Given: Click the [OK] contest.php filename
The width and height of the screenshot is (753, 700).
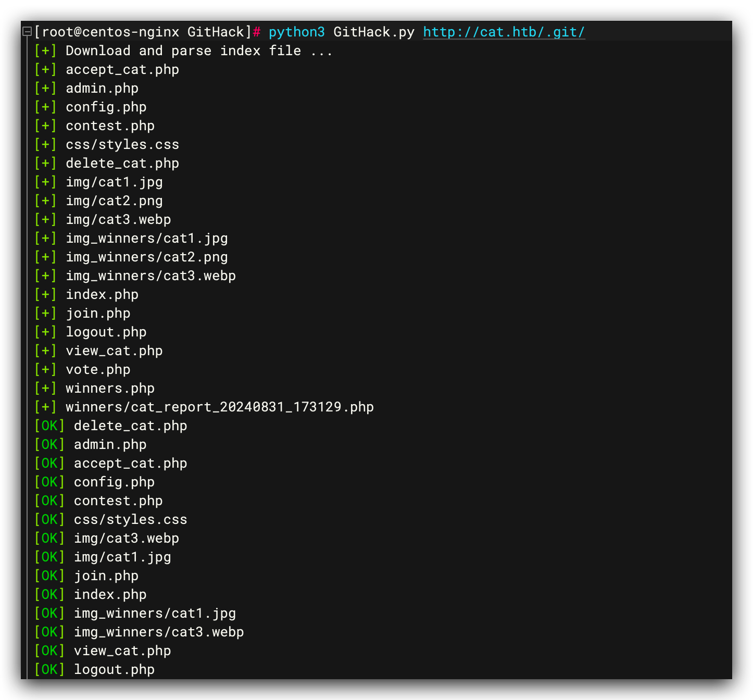Looking at the screenshot, I should [118, 501].
